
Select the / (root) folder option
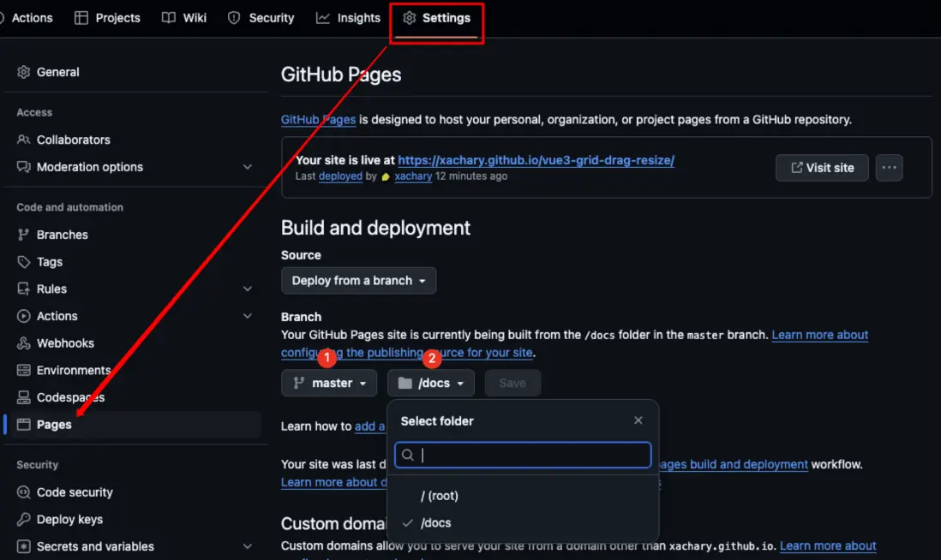[x=440, y=496]
